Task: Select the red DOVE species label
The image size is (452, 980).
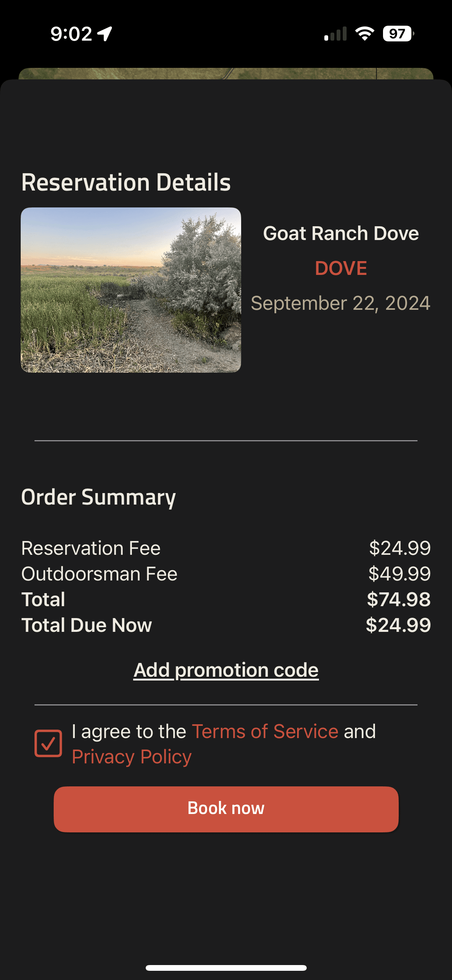Action: coord(341,268)
